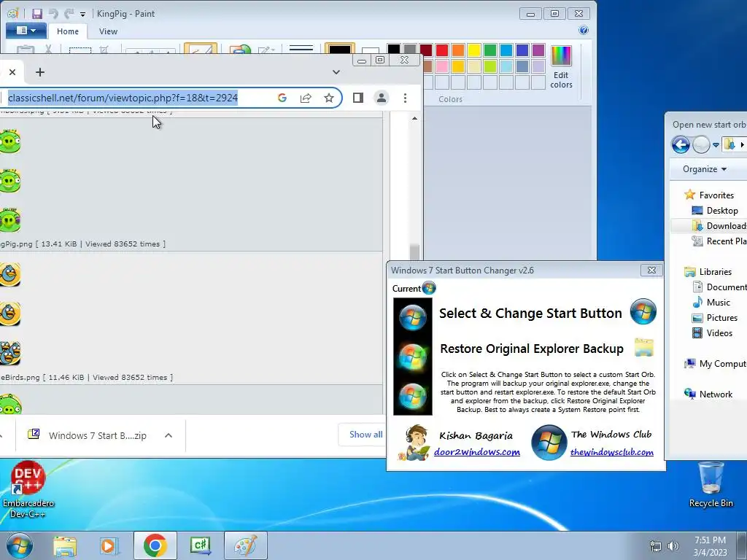Click the orb icon beside Select & Change Start Button

pos(643,311)
